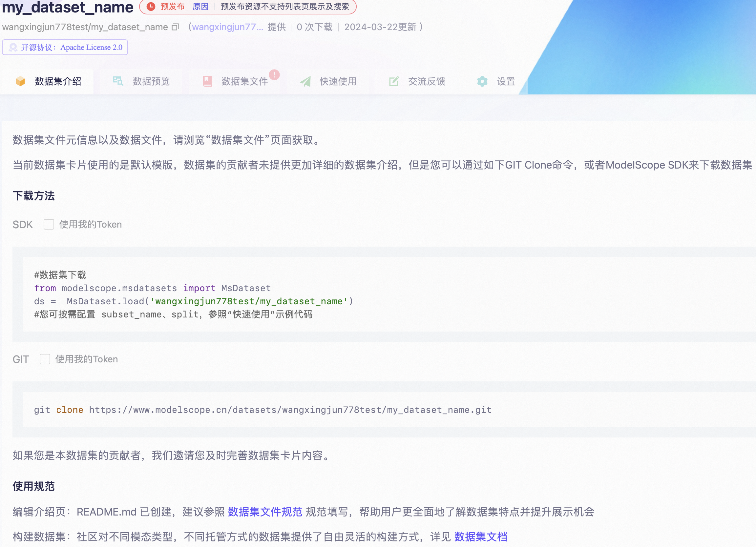Open the 数据预览 tab
The width and height of the screenshot is (756, 547).
coord(151,81)
